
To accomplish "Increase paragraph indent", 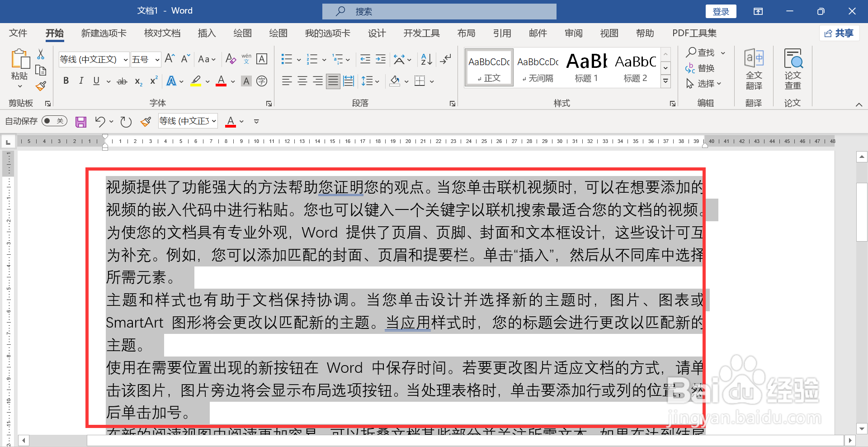I will 381,59.
